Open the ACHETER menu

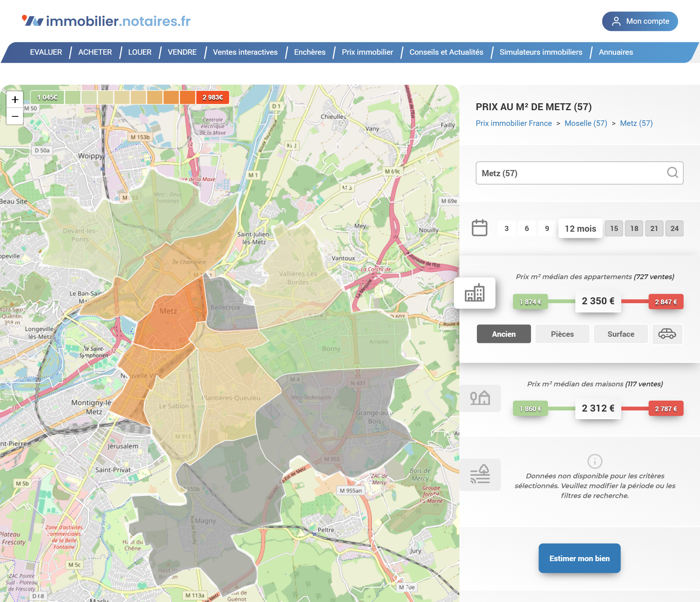(95, 52)
